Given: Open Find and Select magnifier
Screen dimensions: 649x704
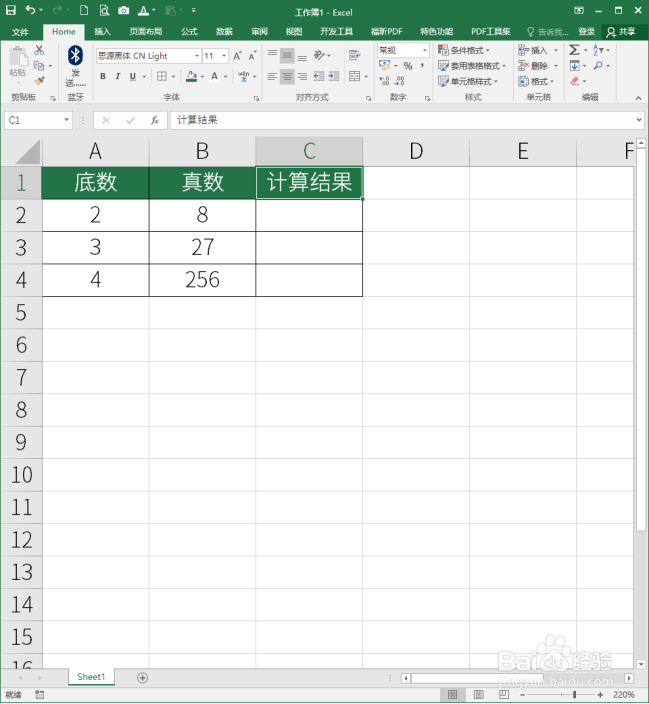Looking at the screenshot, I should click(x=598, y=66).
